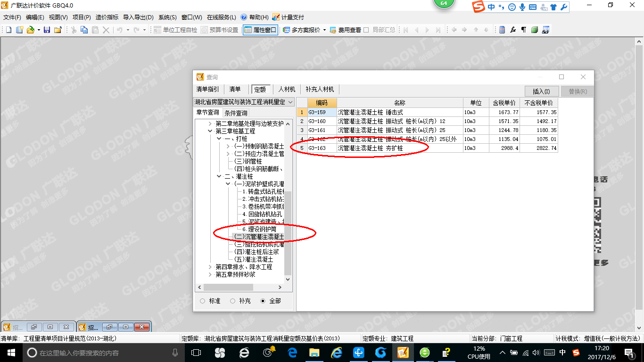
Task: Open the 文件(F) menu
Action: tap(12, 17)
